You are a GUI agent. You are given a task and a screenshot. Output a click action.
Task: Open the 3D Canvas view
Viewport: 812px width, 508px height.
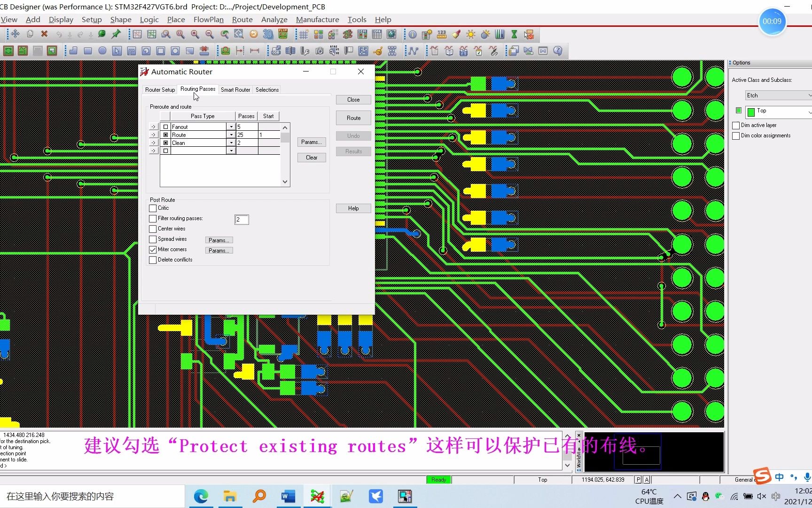(x=268, y=34)
